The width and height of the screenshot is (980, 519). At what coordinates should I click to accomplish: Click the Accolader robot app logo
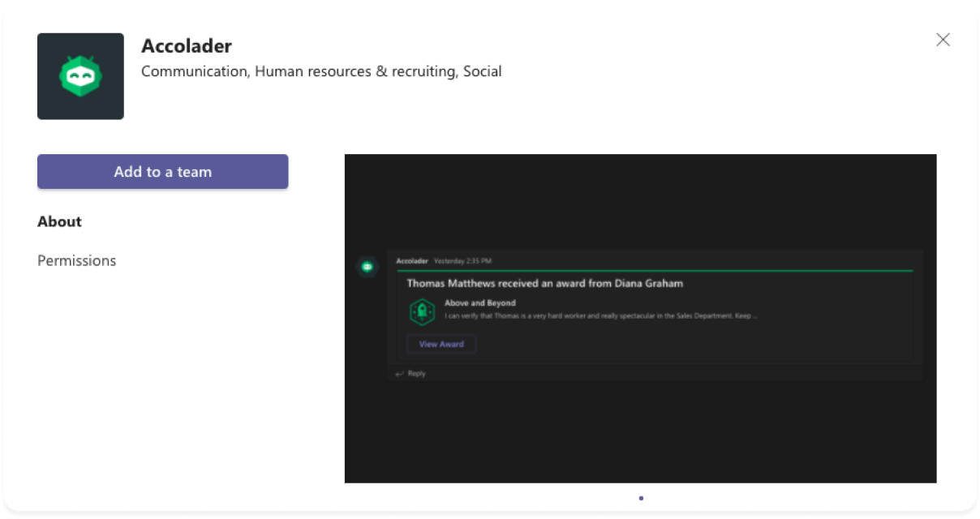[80, 76]
